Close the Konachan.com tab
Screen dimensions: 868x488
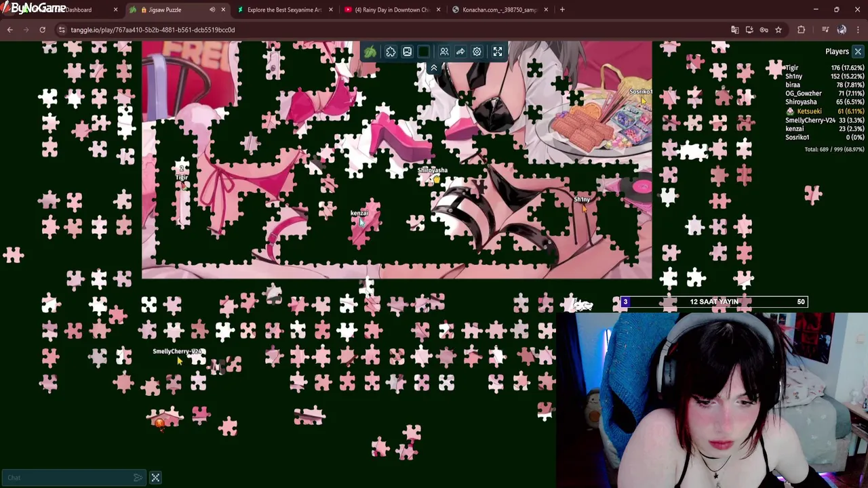pyautogui.click(x=545, y=9)
